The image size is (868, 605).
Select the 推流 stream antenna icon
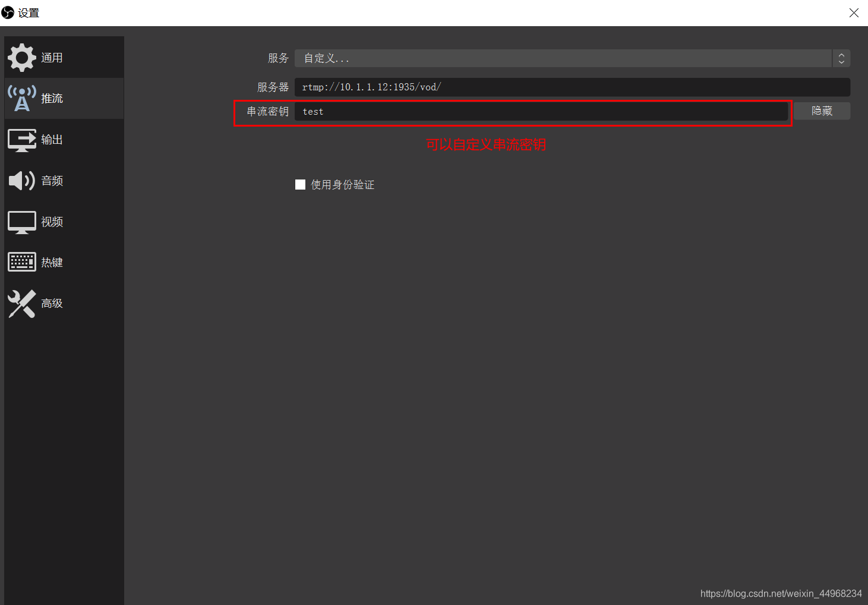point(22,98)
